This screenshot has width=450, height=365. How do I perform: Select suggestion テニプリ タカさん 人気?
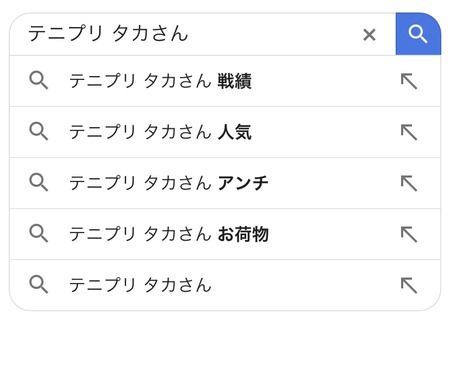pos(225,132)
